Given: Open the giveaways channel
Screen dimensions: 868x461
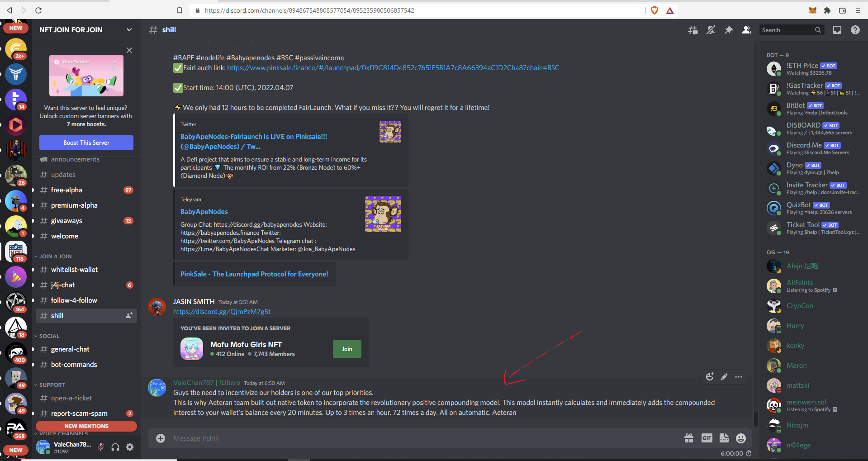Looking at the screenshot, I should (86, 221).
